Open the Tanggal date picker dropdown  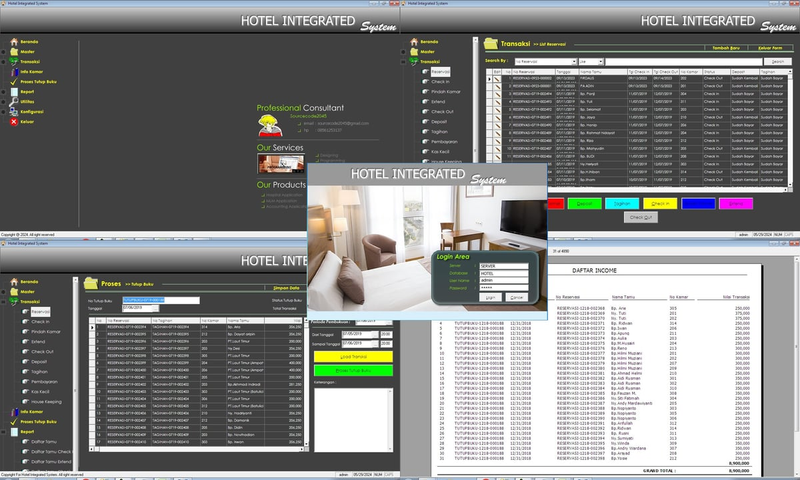156,309
